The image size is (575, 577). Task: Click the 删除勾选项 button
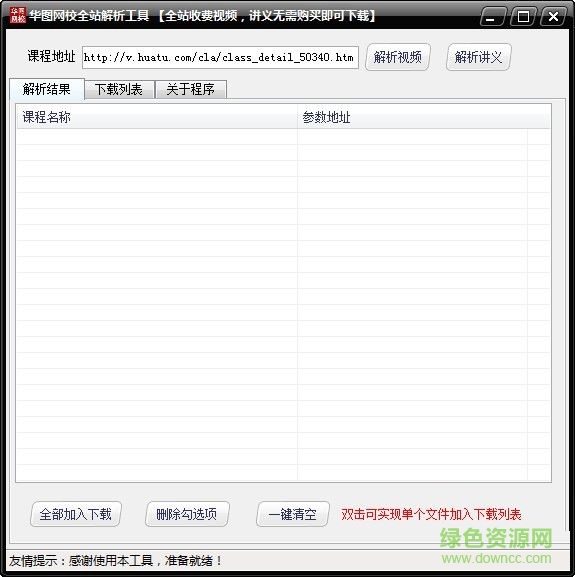click(x=187, y=514)
